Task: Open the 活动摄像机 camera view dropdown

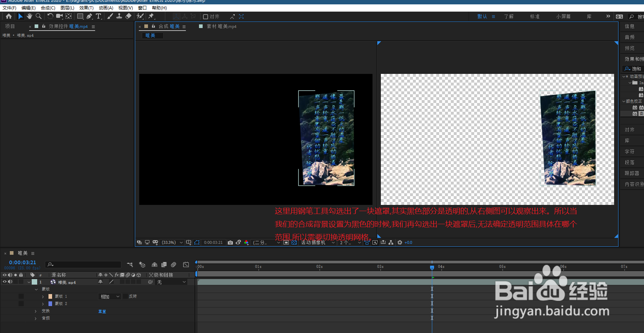Action: (x=318, y=242)
